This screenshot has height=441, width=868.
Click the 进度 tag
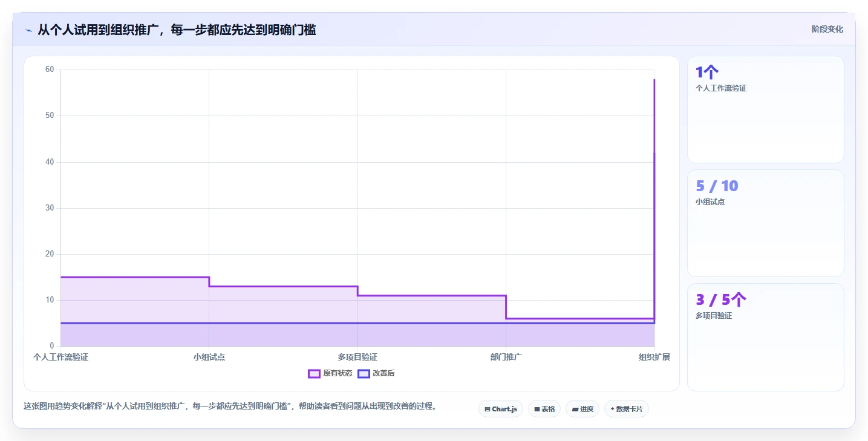582,409
